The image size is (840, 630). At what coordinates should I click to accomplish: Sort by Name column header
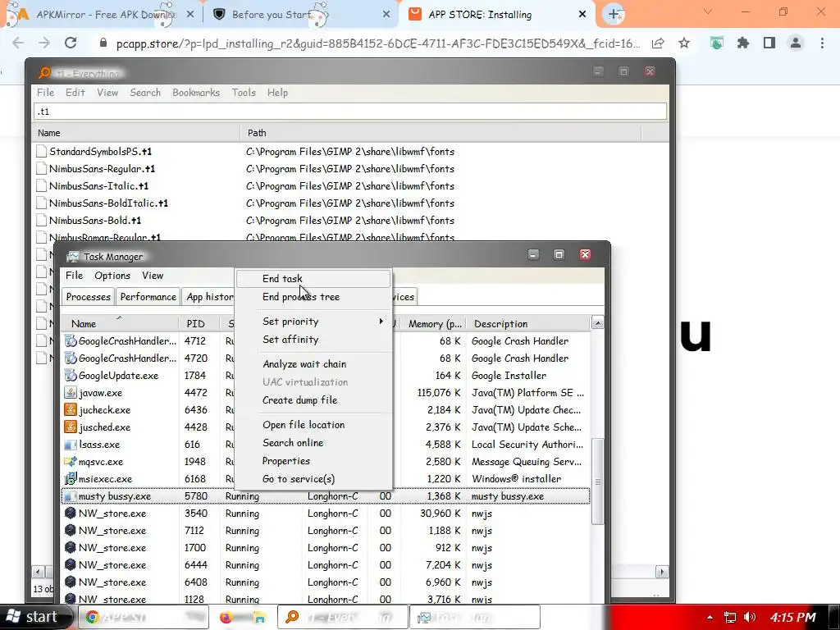coord(120,323)
